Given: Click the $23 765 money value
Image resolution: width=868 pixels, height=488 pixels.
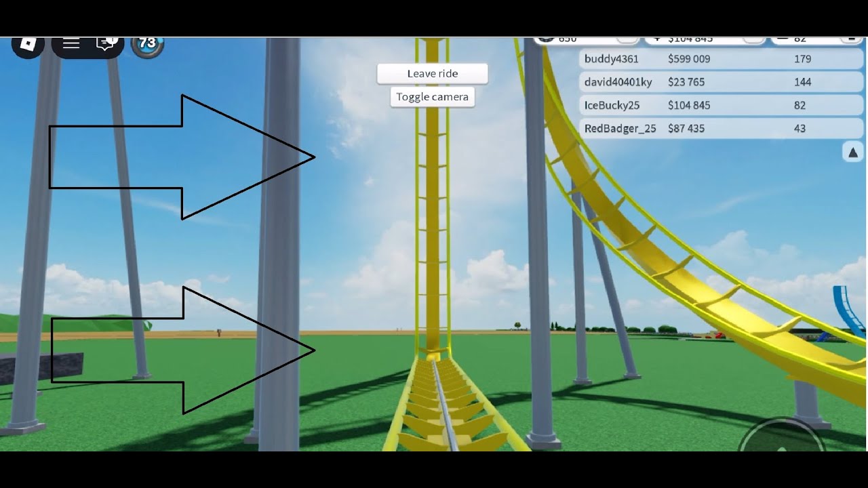Looking at the screenshot, I should [x=686, y=82].
